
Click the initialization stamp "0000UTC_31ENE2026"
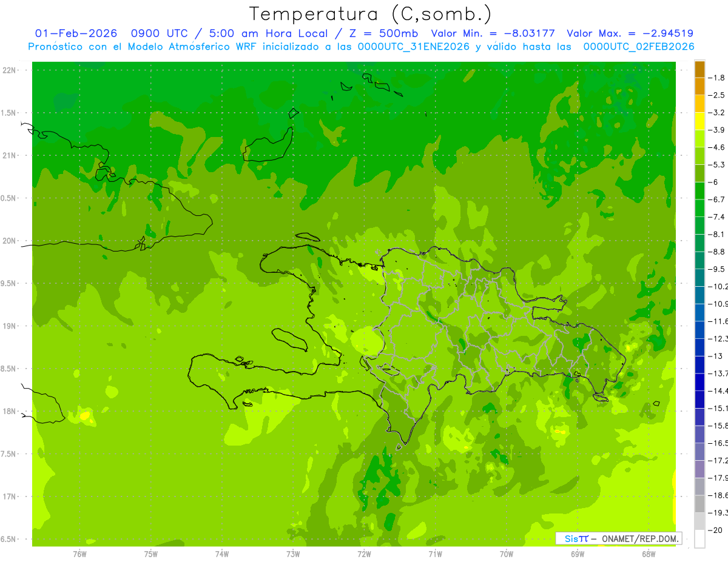pos(413,47)
